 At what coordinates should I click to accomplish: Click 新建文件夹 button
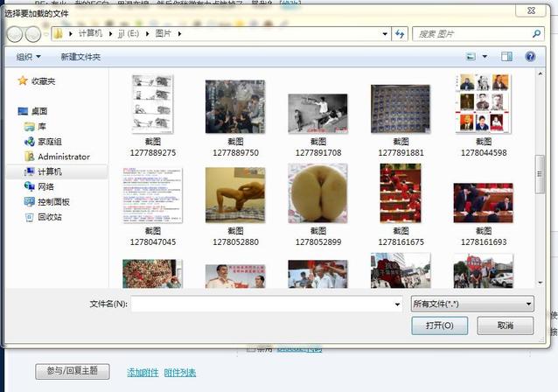[80, 57]
